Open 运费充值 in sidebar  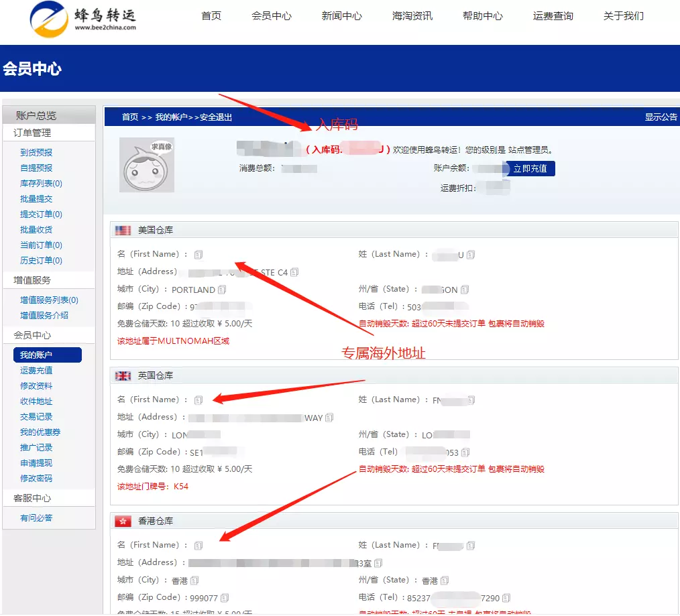pyautogui.click(x=36, y=371)
